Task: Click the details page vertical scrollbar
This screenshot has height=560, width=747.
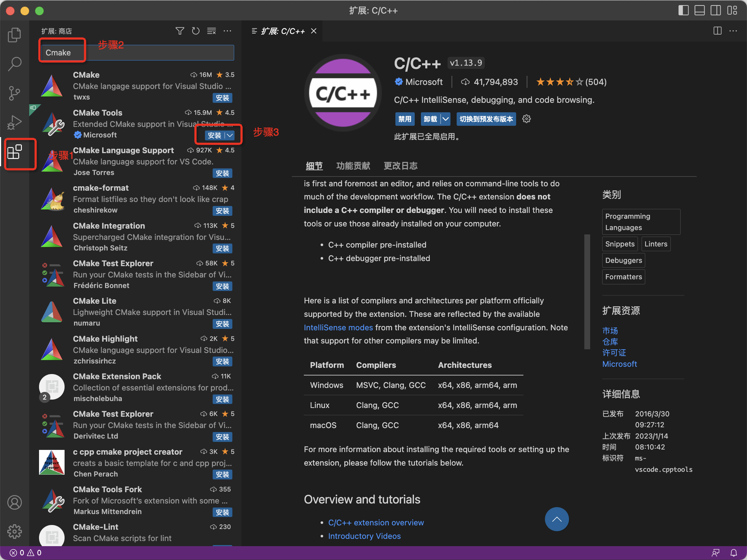Action: click(x=587, y=292)
